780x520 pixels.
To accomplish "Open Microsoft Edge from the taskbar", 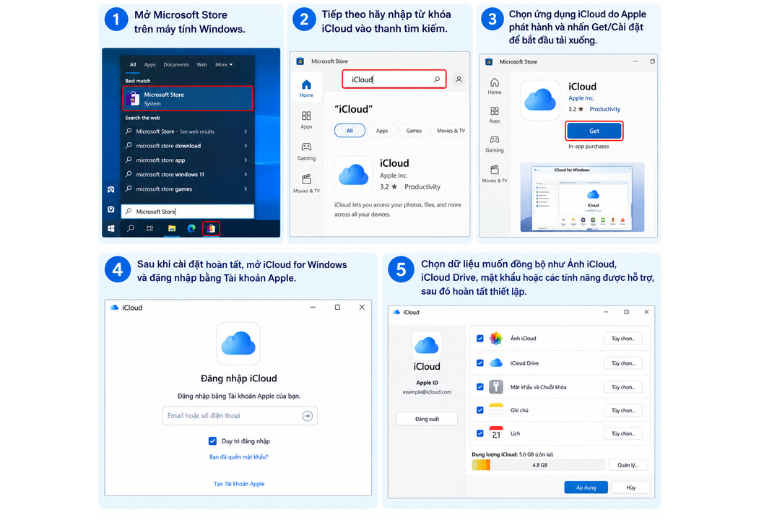I will click(x=192, y=228).
